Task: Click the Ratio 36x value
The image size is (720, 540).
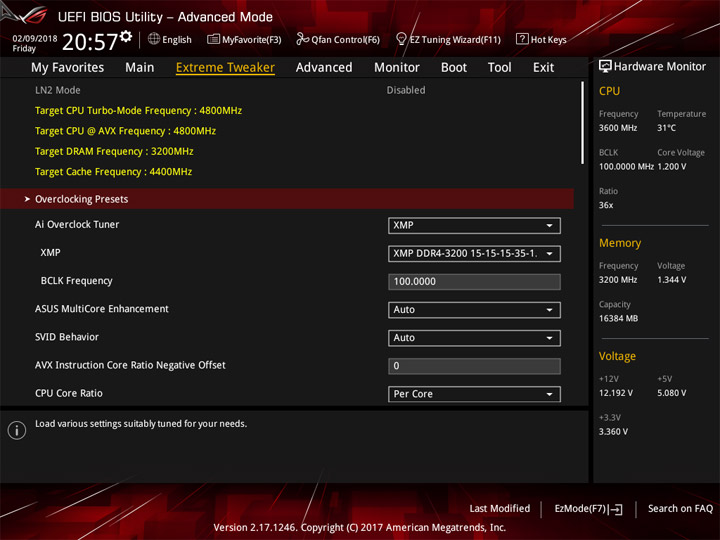Action: [606, 205]
